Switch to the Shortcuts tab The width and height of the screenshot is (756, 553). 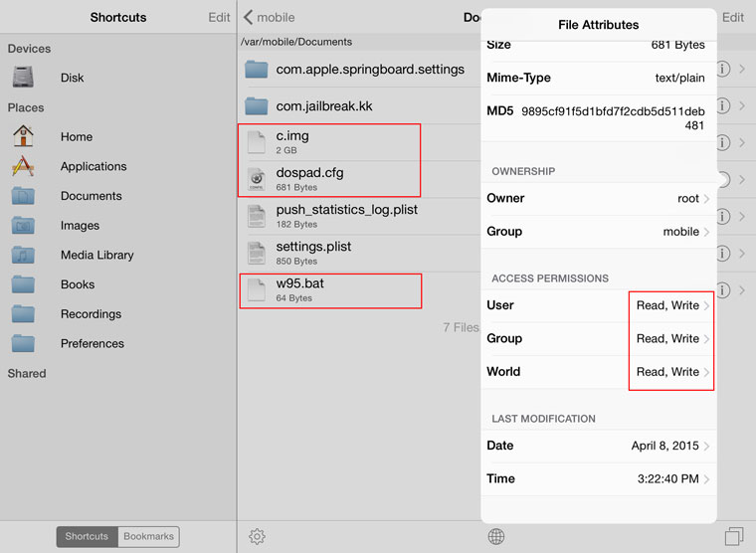[x=87, y=536]
